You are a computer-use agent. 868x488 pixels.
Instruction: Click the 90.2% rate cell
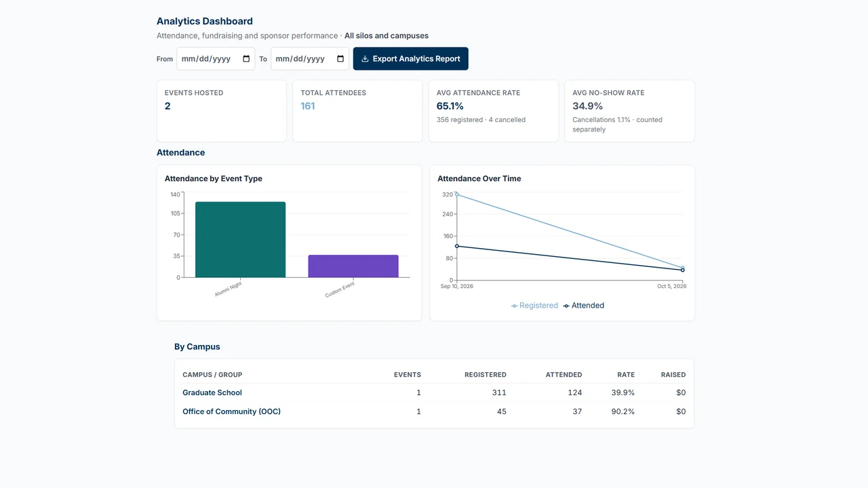pyautogui.click(x=623, y=411)
